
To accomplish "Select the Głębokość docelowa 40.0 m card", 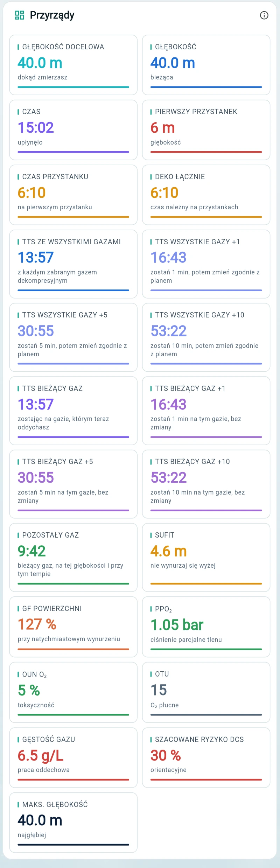I will (73, 65).
